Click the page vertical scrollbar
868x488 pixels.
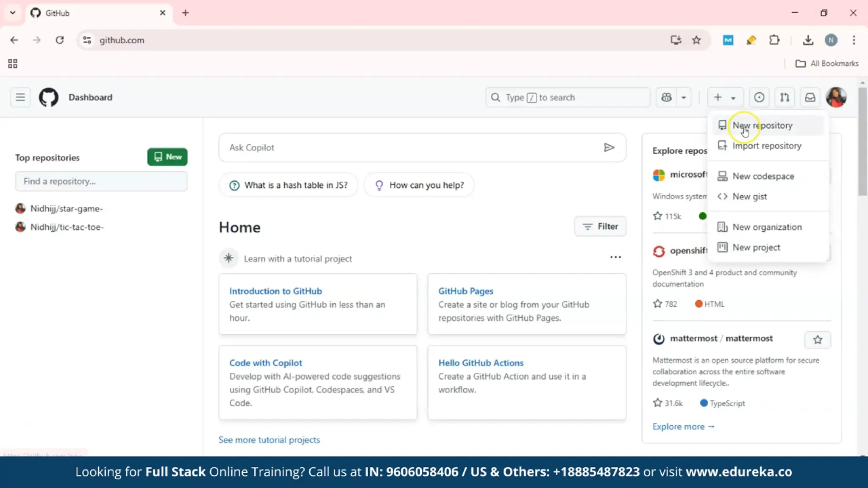coord(862,142)
